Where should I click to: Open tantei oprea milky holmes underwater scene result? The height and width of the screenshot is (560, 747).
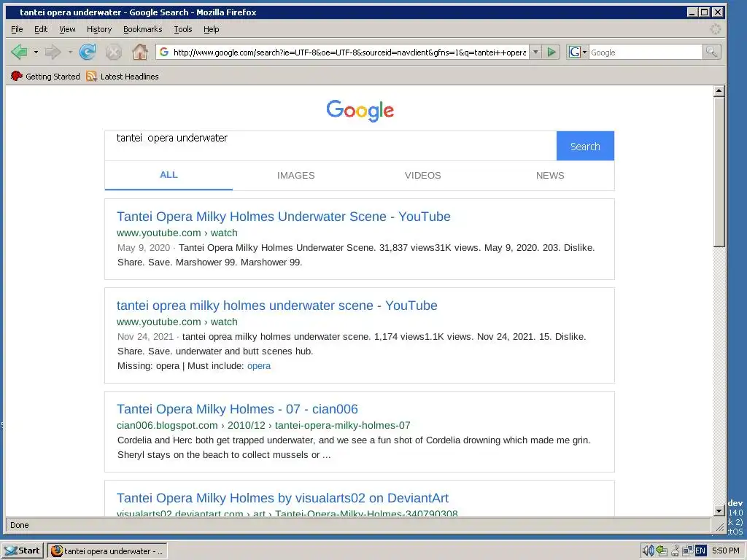click(276, 306)
